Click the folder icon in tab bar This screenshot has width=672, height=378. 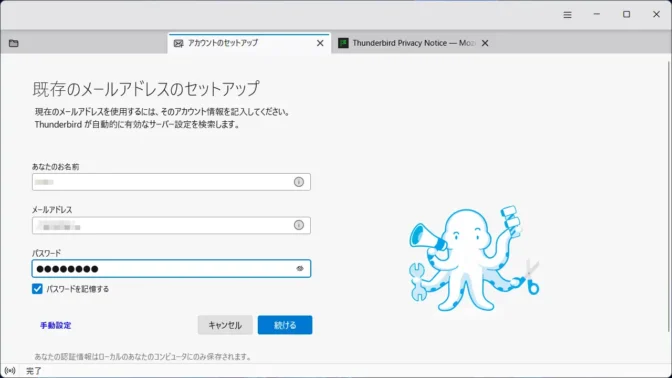click(14, 43)
